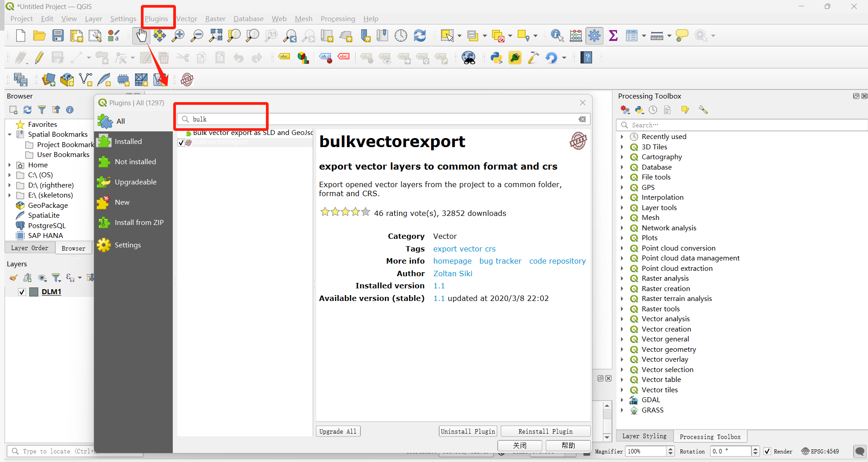Click the Identify Features tool icon

(x=557, y=36)
